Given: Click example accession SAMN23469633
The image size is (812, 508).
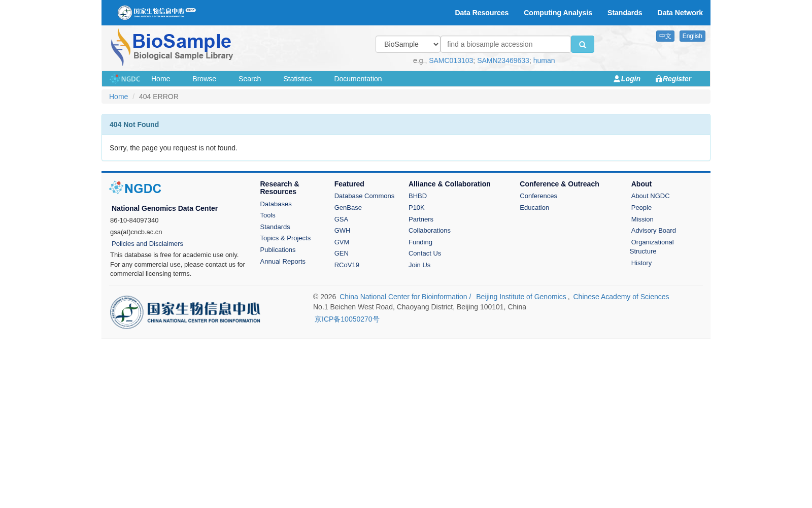Looking at the screenshot, I should click(503, 60).
